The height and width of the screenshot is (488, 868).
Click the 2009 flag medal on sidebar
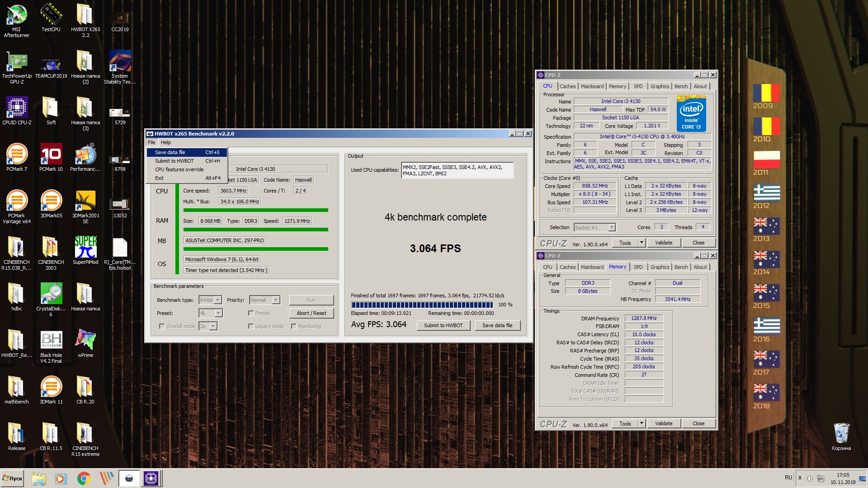[766, 96]
